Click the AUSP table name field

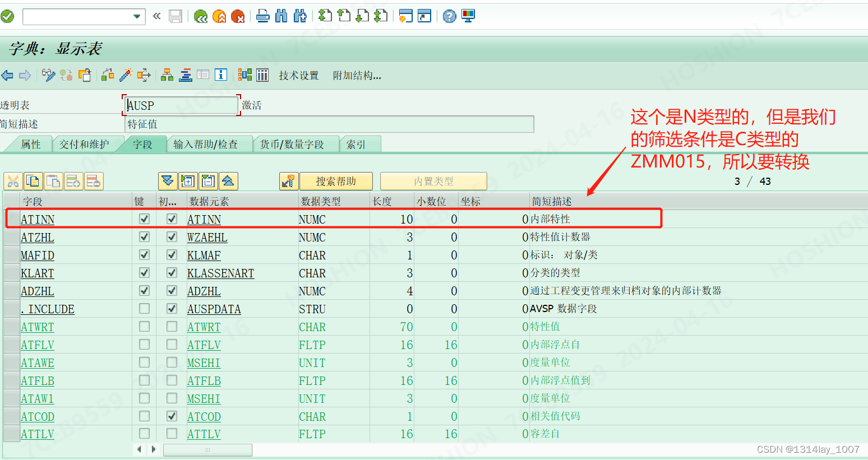pyautogui.click(x=182, y=105)
